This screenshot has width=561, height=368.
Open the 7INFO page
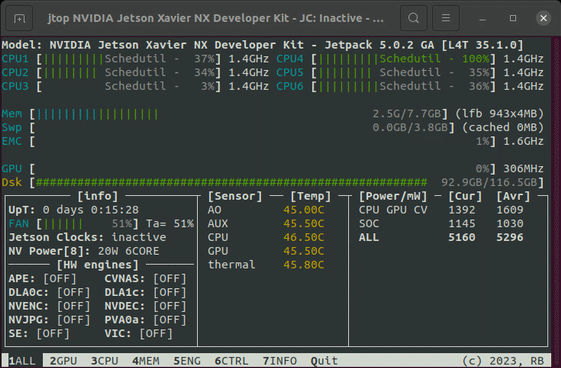pyautogui.click(x=280, y=361)
